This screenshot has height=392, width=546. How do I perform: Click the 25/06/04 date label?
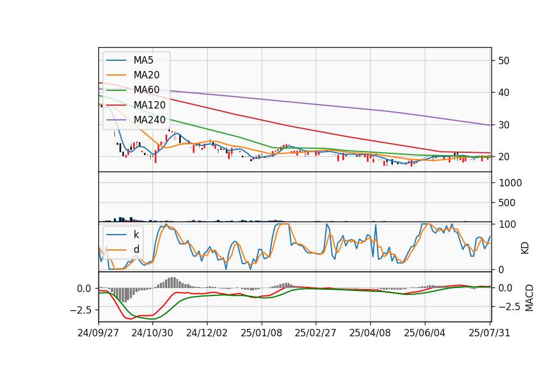[x=424, y=333]
